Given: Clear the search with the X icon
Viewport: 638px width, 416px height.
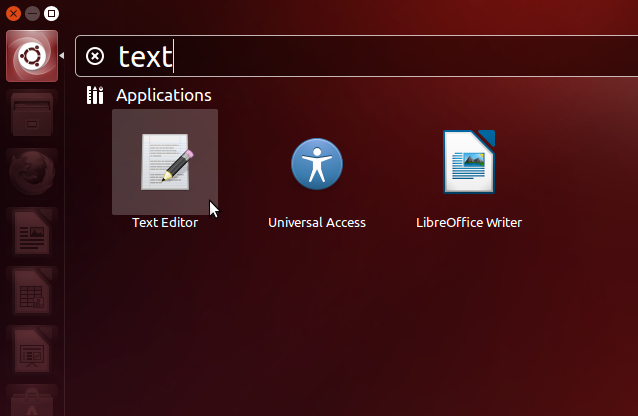Looking at the screenshot, I should [95, 56].
